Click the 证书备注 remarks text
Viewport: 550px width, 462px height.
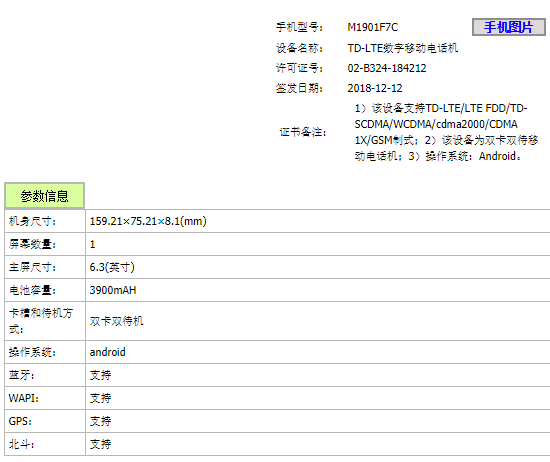click(x=446, y=132)
